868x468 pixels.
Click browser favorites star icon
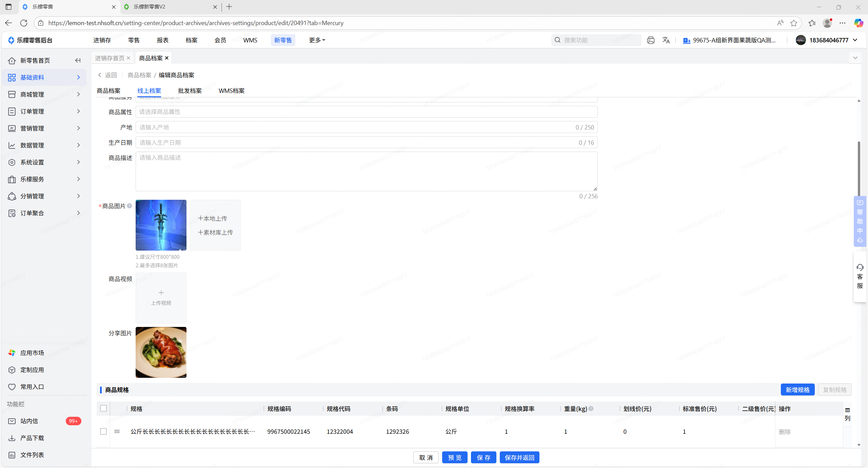(x=794, y=23)
